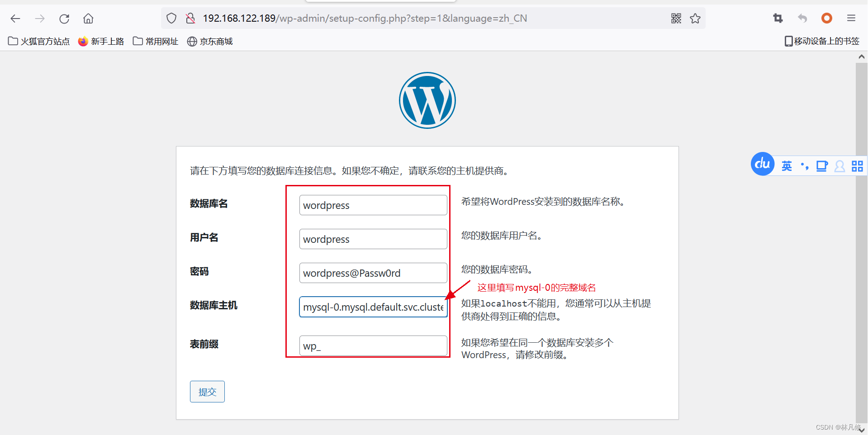Viewport: 868px width, 435px height.
Task: Click the IME user account icon
Action: pos(840,166)
